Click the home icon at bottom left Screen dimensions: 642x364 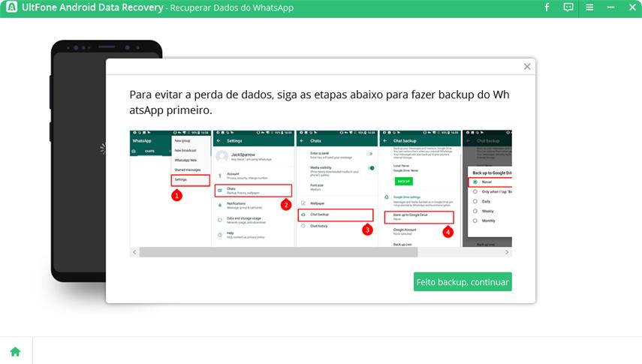(x=16, y=351)
